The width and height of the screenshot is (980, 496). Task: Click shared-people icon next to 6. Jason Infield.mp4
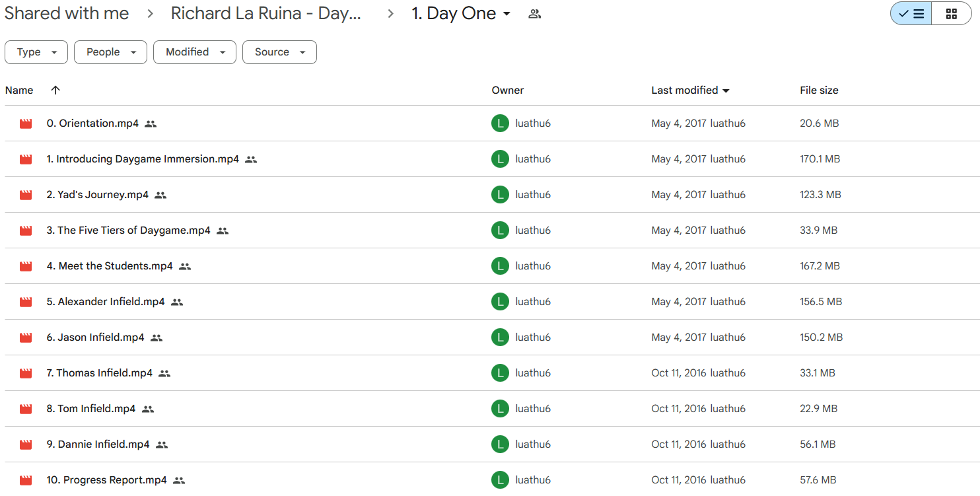157,337
